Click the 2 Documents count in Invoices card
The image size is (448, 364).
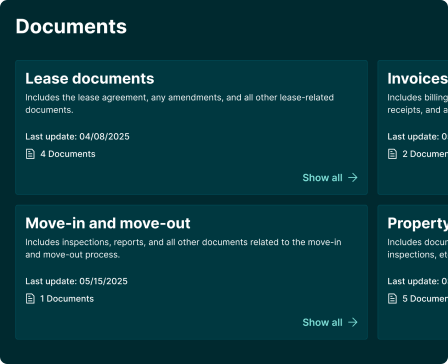(425, 154)
